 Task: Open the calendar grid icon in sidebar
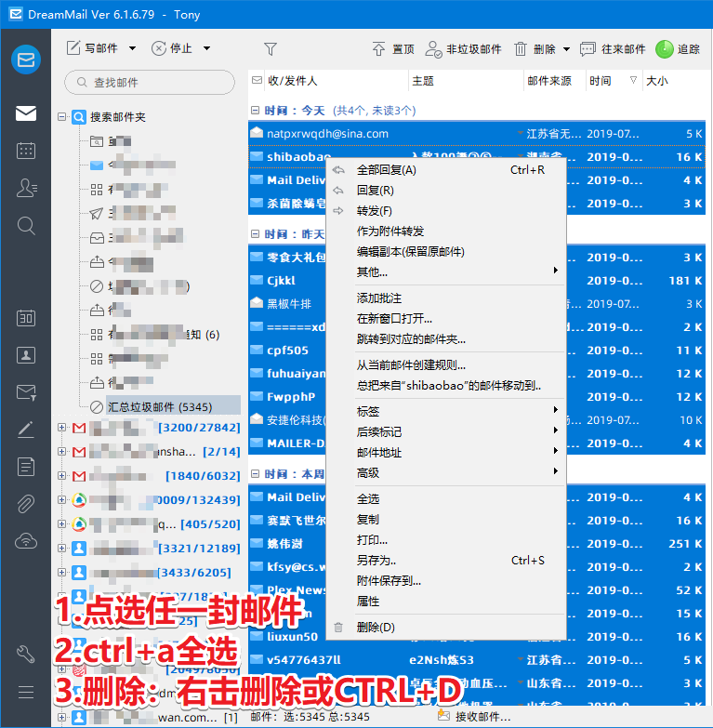(26, 151)
